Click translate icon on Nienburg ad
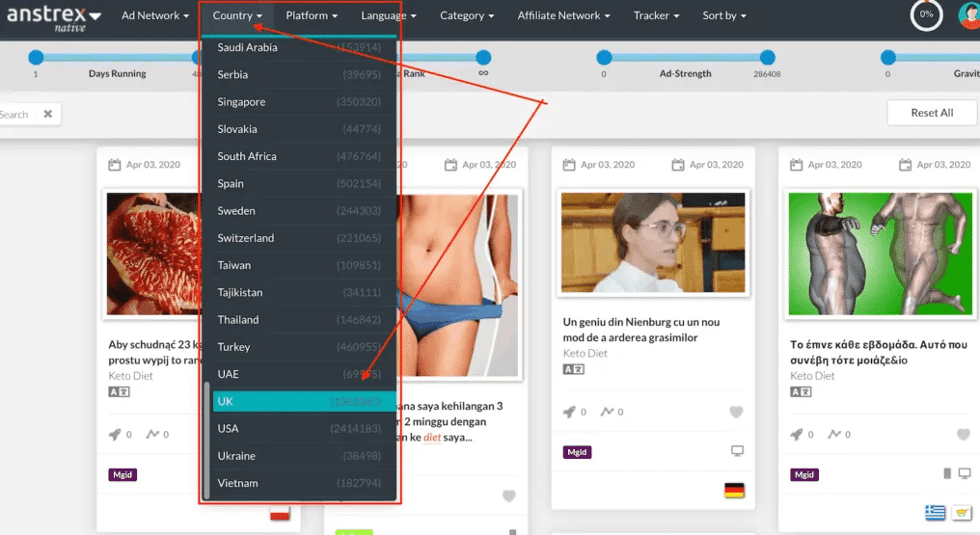980x535 pixels. (x=573, y=369)
